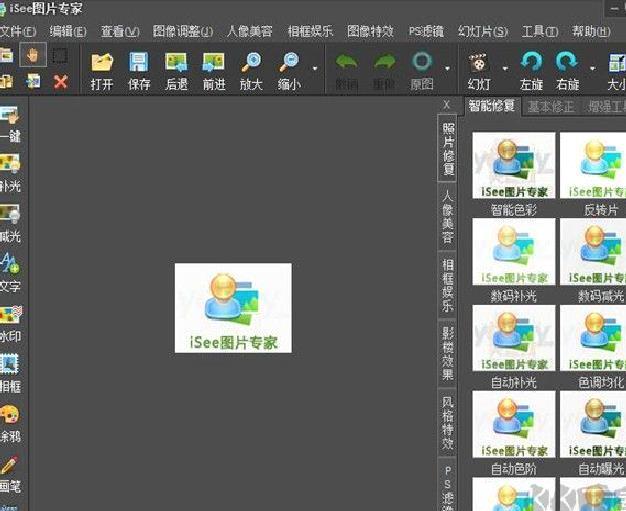The height and width of the screenshot is (511, 626).
Task: Zoom out using the 缩小 magnifier
Action: [289, 63]
